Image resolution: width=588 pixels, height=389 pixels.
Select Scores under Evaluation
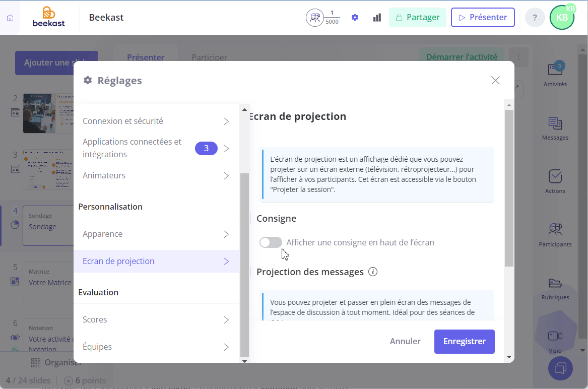(x=156, y=319)
